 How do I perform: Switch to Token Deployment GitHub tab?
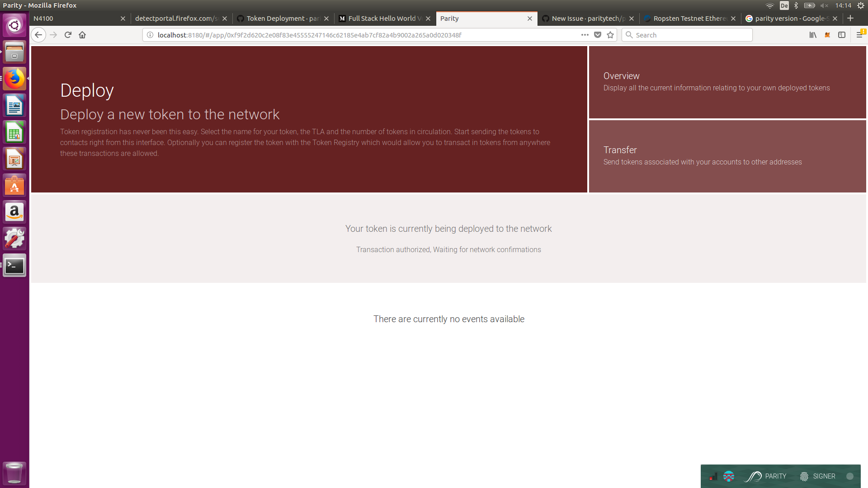pyautogui.click(x=283, y=19)
